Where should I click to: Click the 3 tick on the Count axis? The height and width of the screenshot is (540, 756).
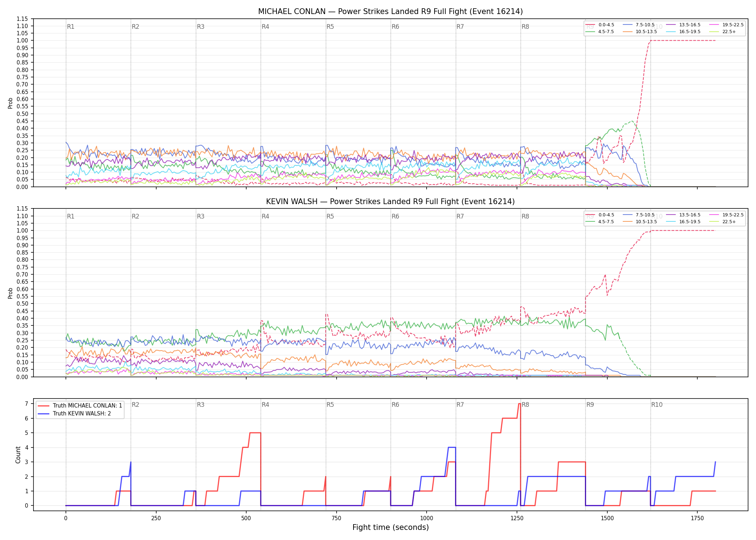pyautogui.click(x=26, y=462)
